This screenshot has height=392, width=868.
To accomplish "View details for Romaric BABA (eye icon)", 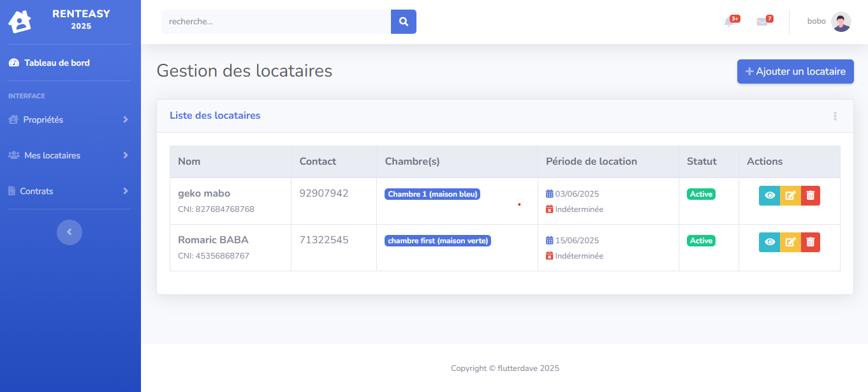I will (x=770, y=242).
